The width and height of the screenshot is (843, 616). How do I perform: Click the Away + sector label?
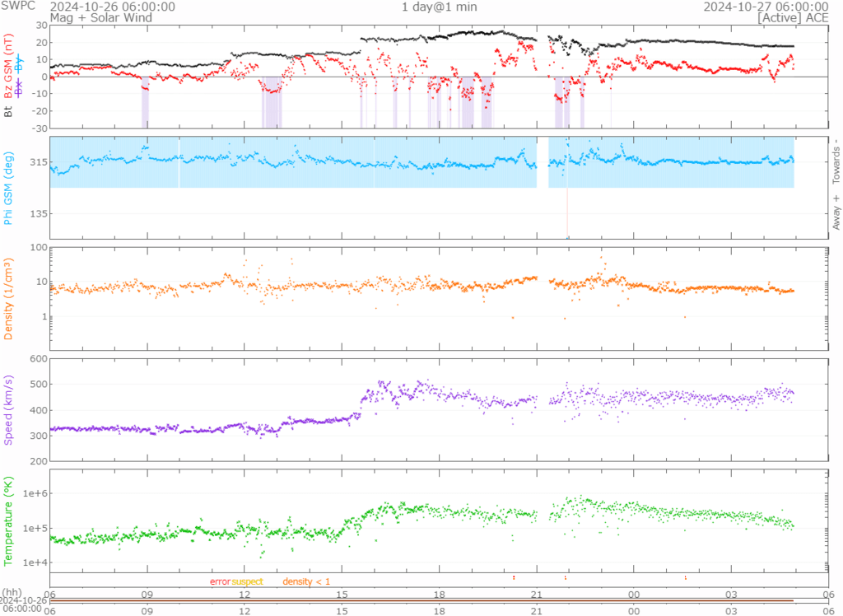pos(836,211)
